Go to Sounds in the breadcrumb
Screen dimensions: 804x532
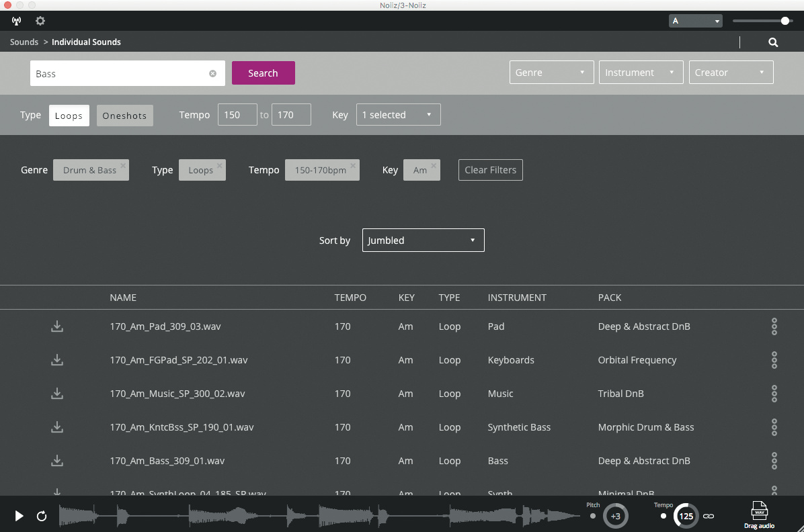coord(24,42)
